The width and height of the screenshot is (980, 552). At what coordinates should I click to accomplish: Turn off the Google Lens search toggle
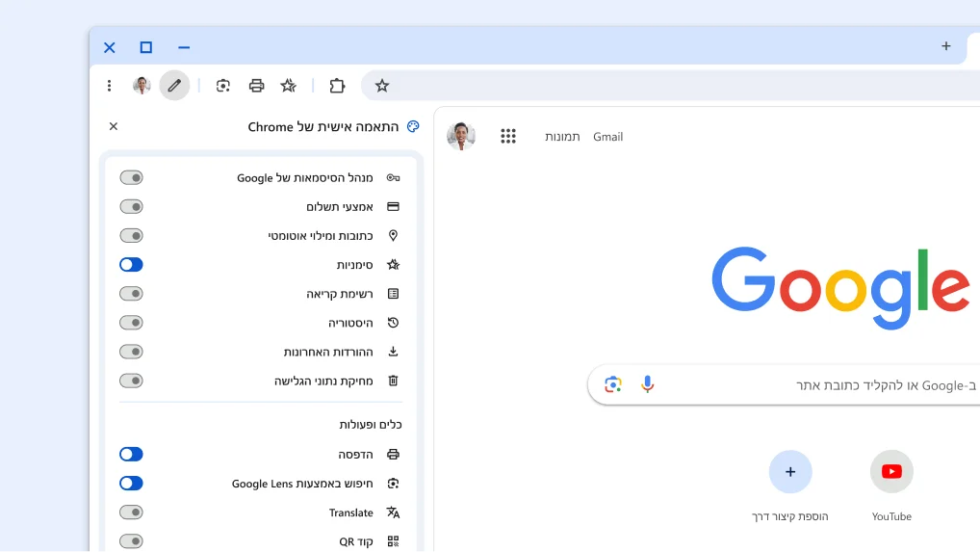tap(131, 484)
